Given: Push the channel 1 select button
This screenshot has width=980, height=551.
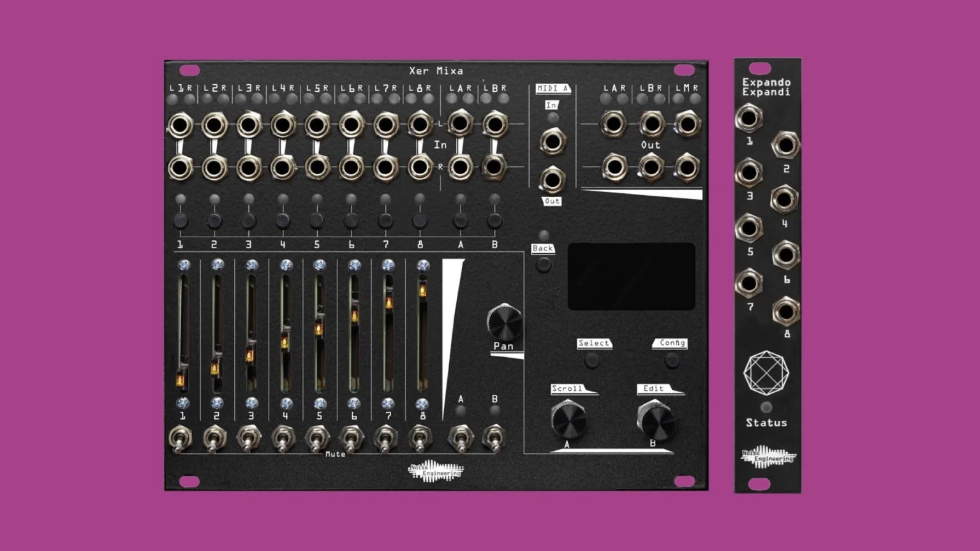Looking at the screenshot, I should (x=181, y=221).
